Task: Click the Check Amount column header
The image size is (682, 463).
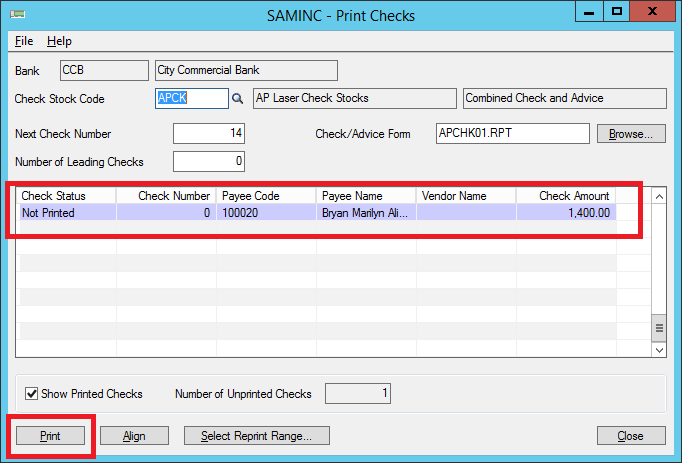Action: point(566,196)
